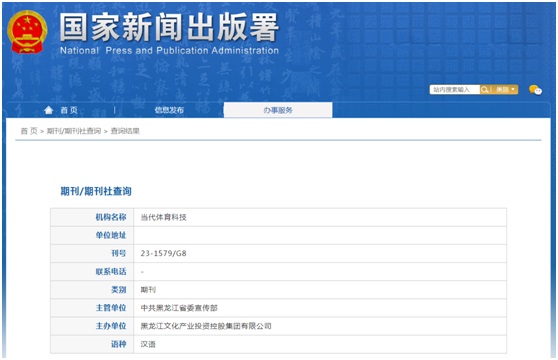Image resolution: width=558 pixels, height=360 pixels.
Task: Go to 期刊/期刊社查询 in breadcrumb
Action: (74, 131)
